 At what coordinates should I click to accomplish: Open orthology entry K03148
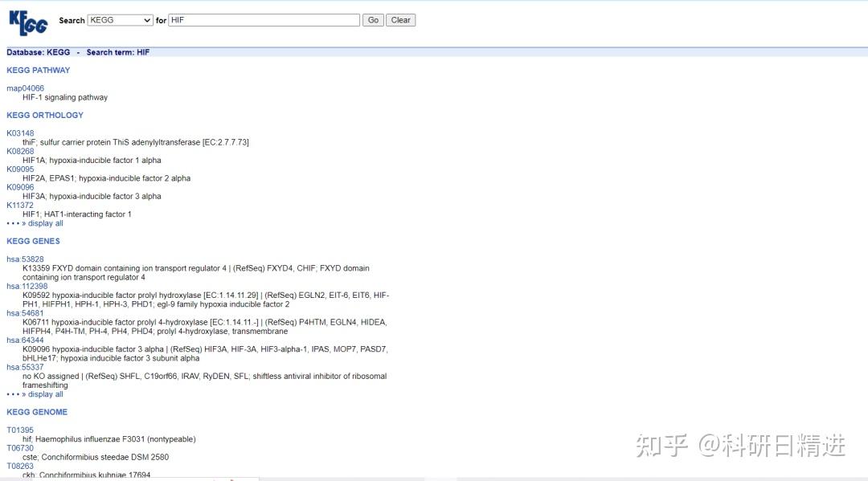20,133
